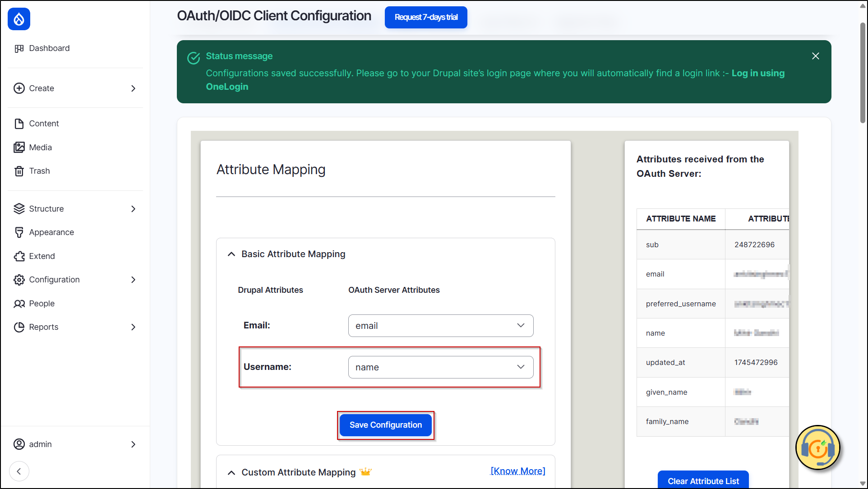
Task: Select the Appearance brush icon
Action: (19, 232)
